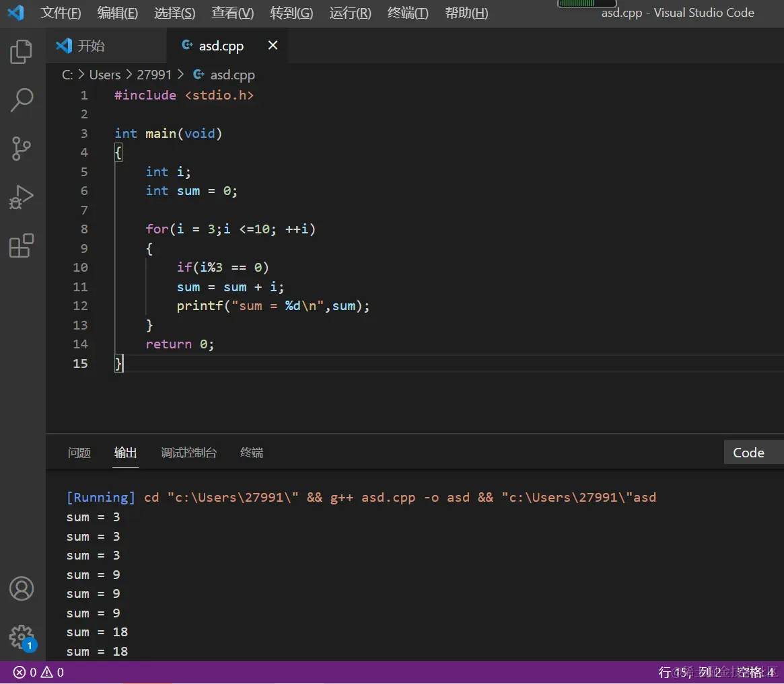The width and height of the screenshot is (784, 684).
Task: Click the line and column status indicator
Action: [x=689, y=672]
